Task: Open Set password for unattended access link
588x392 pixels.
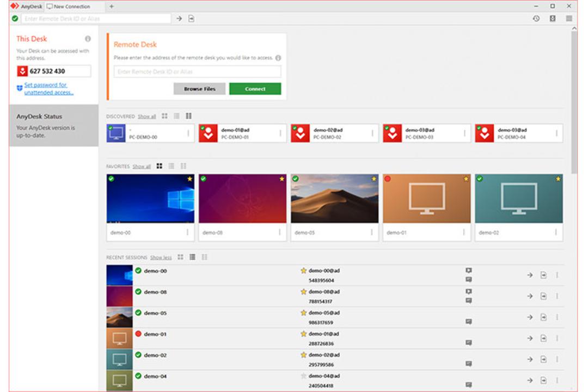Action: 49,89
